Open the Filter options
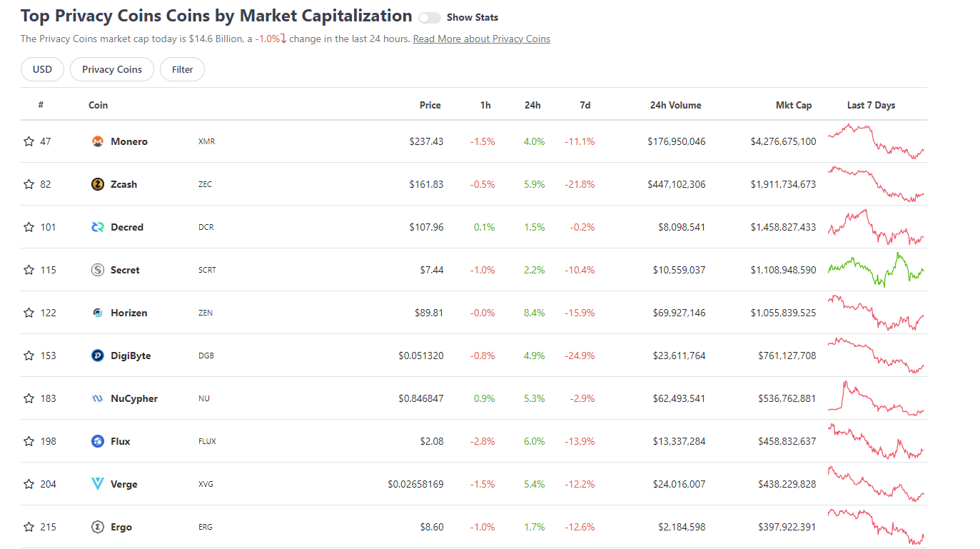The height and width of the screenshot is (549, 980). tap(182, 69)
